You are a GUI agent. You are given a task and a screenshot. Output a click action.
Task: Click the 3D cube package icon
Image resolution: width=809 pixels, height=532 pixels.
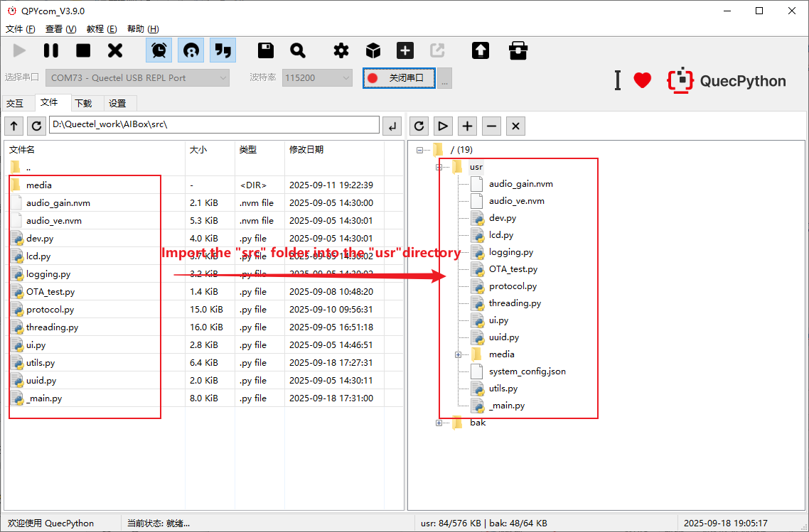[x=373, y=50]
